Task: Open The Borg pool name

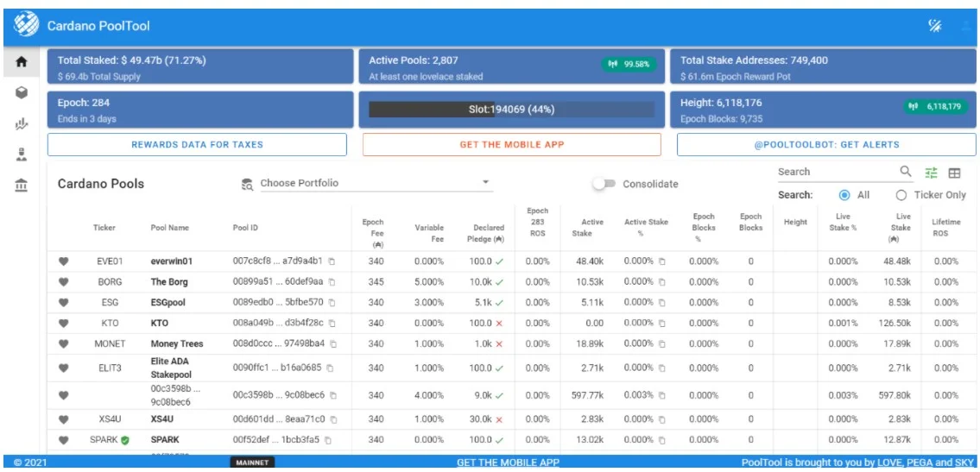Action: [x=169, y=282]
